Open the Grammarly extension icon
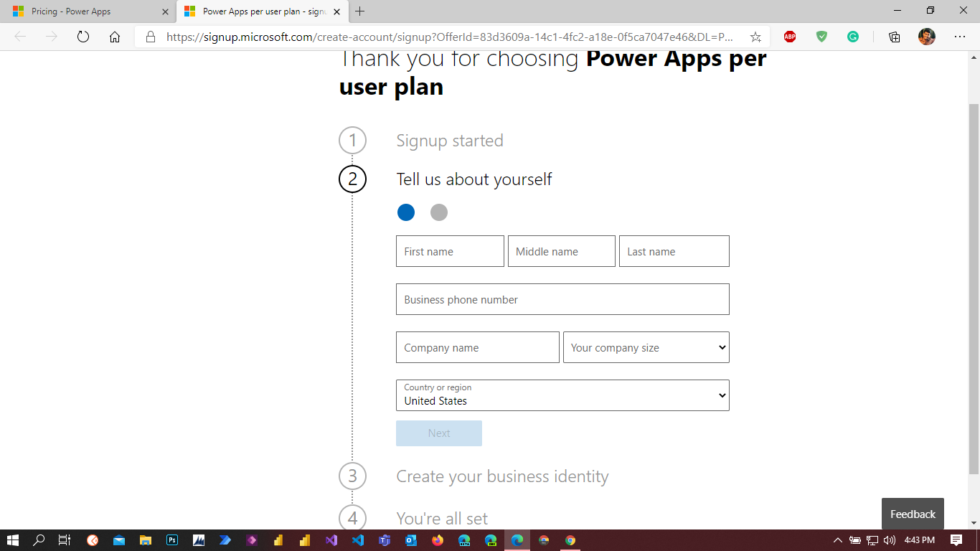The image size is (980, 551). (853, 37)
